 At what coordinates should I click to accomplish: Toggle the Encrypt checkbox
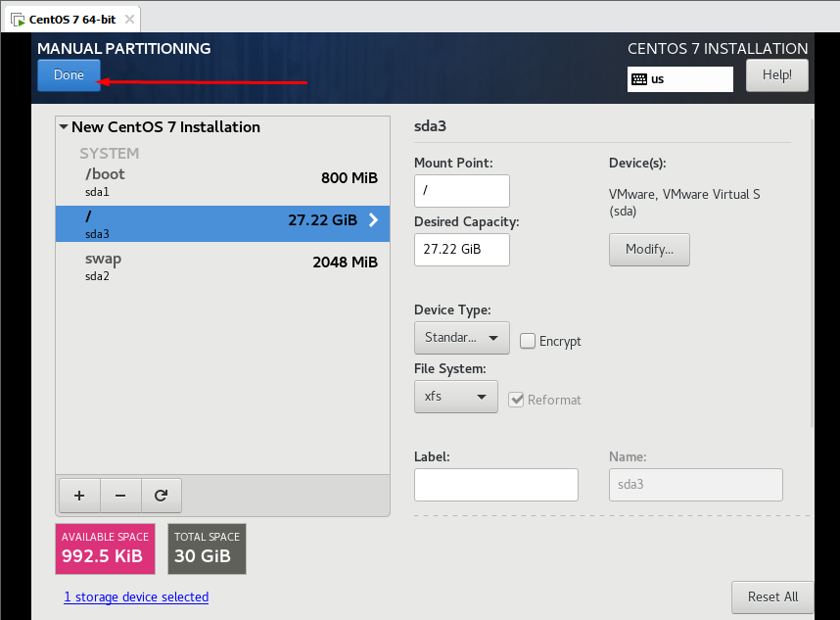tap(528, 341)
